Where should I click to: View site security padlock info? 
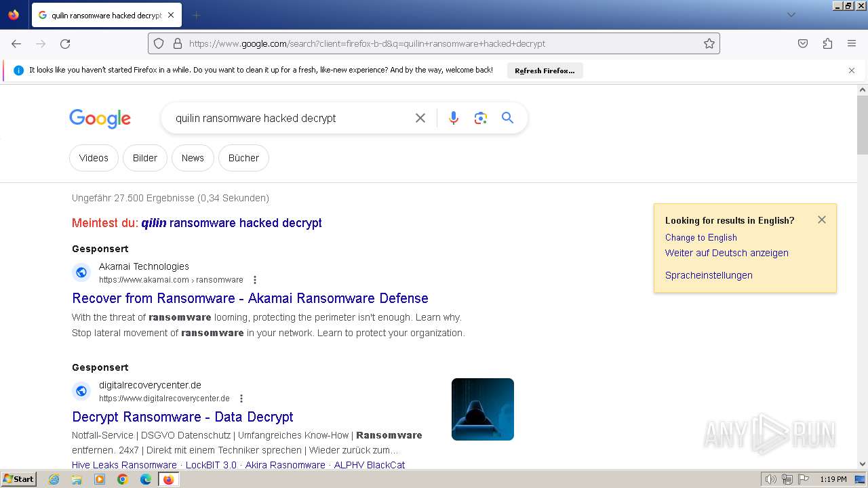pos(178,43)
